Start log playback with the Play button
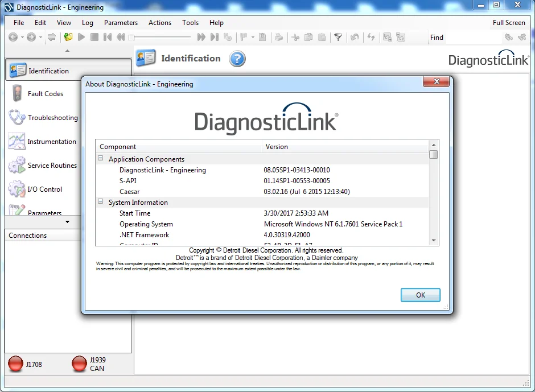Viewport: 535px width, 392px height. (81, 37)
